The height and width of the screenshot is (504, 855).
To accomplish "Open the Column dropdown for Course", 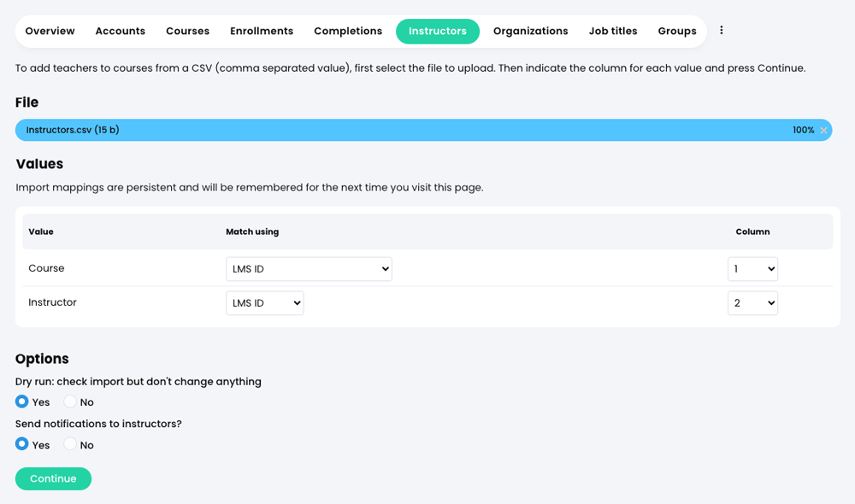I will [x=752, y=268].
